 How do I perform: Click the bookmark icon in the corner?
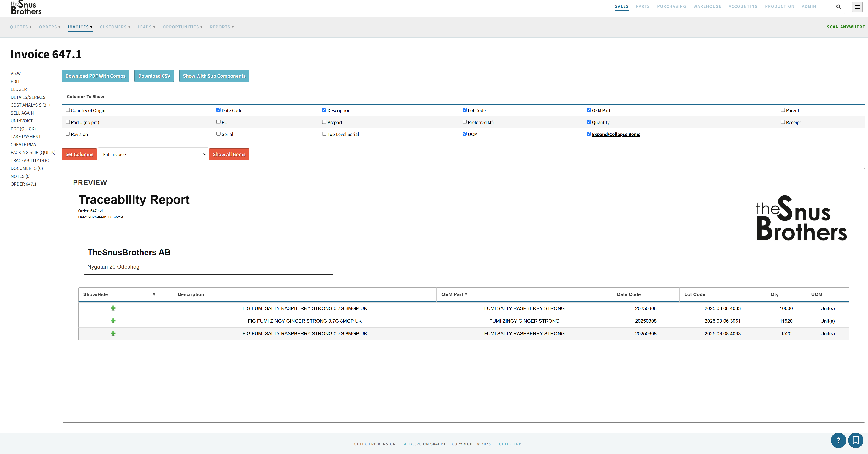click(856, 440)
